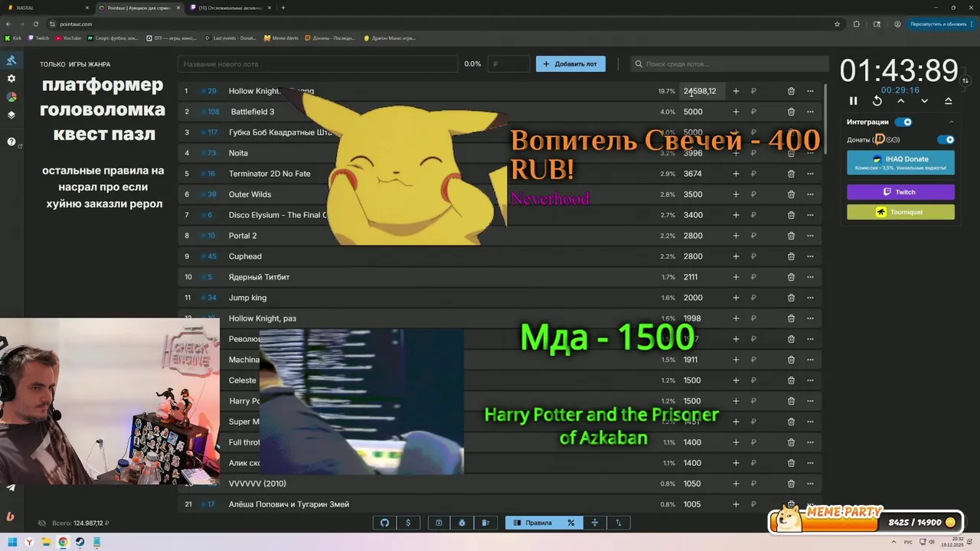Click the clear-all trash list icon in toolbar
The image size is (980, 551).
485,523
